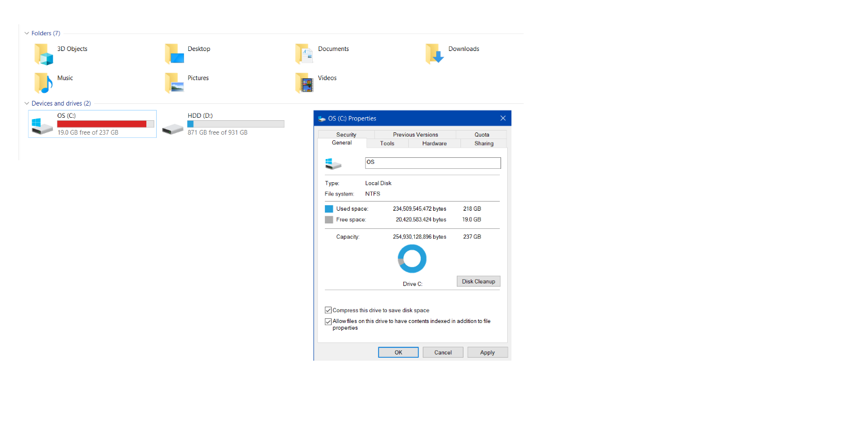Open the Videos folder icon
The image size is (868, 422).
[x=304, y=83]
